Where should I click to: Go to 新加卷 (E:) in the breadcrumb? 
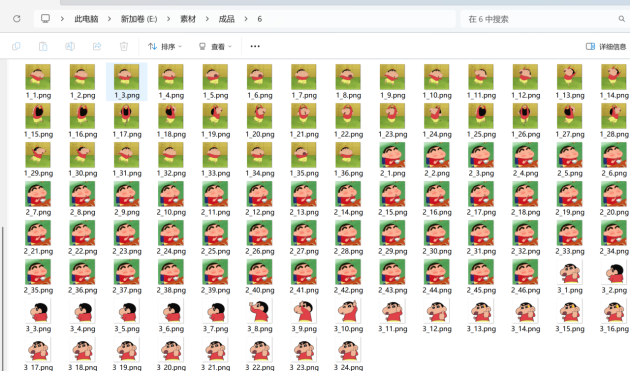coord(139,19)
